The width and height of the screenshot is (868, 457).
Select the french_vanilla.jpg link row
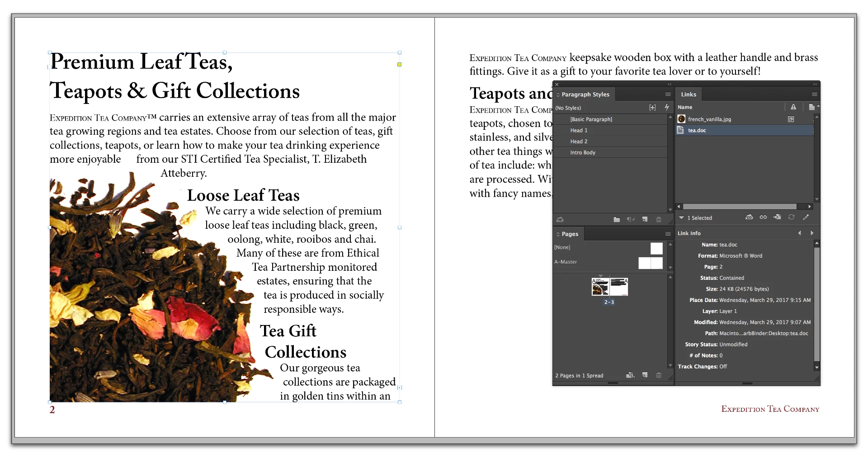744,119
